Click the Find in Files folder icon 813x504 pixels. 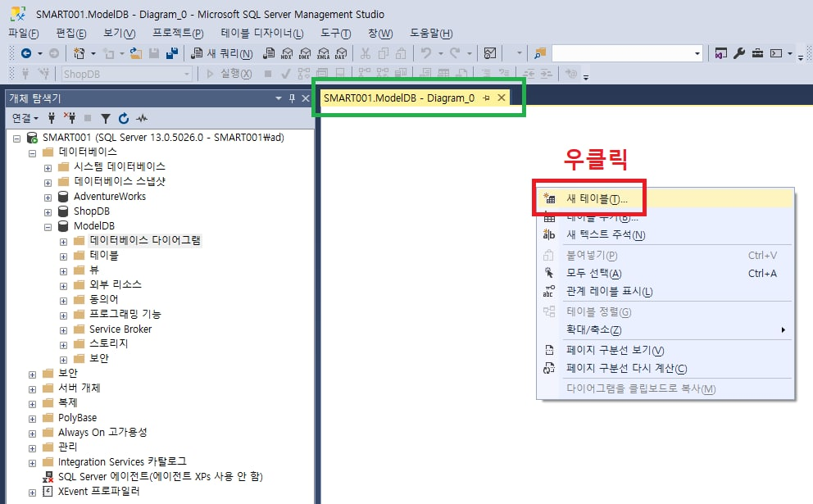[x=540, y=53]
